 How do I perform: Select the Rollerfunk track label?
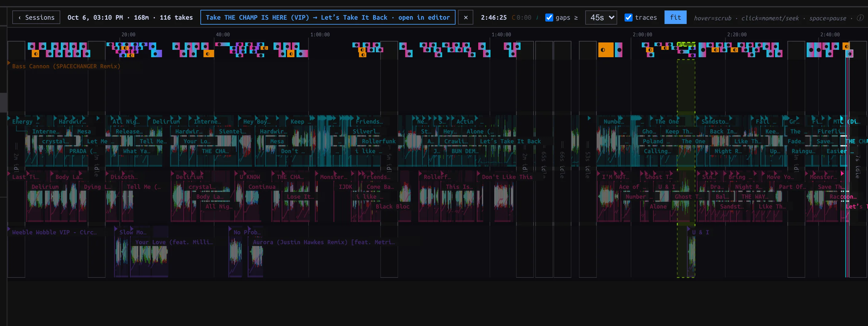(x=378, y=141)
